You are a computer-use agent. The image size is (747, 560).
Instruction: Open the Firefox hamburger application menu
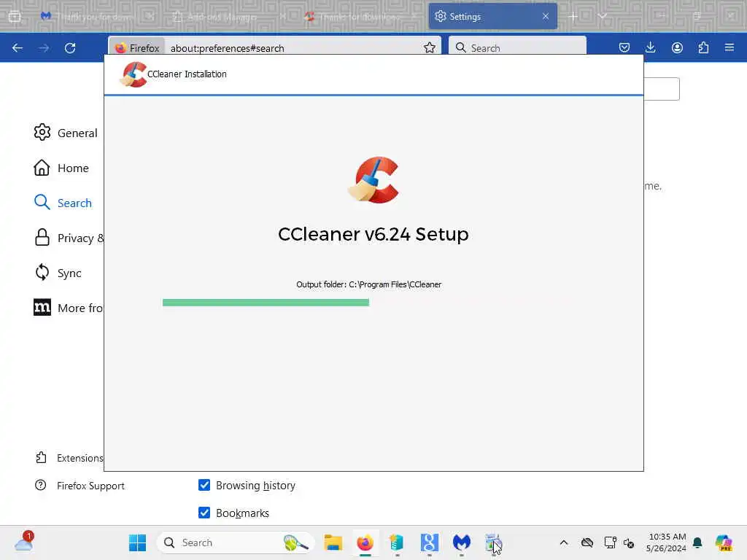coord(729,47)
